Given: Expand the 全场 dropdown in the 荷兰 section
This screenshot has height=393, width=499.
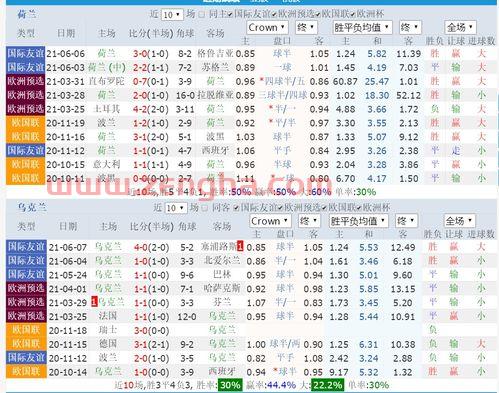Looking at the screenshot, I should click(460, 27).
